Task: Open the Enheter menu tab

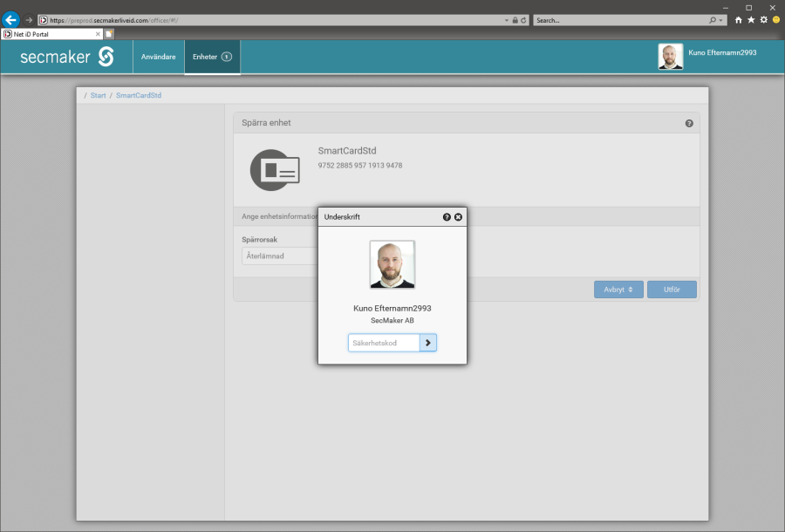Action: click(x=212, y=57)
